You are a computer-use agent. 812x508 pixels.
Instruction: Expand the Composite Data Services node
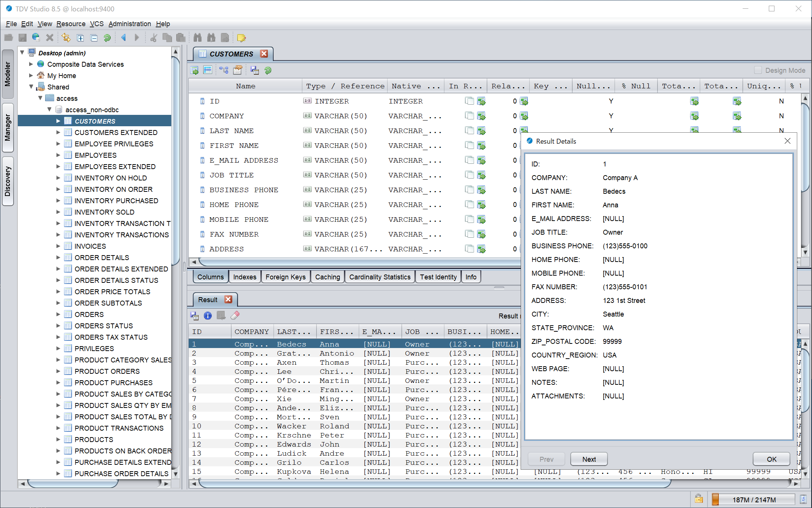coord(31,64)
